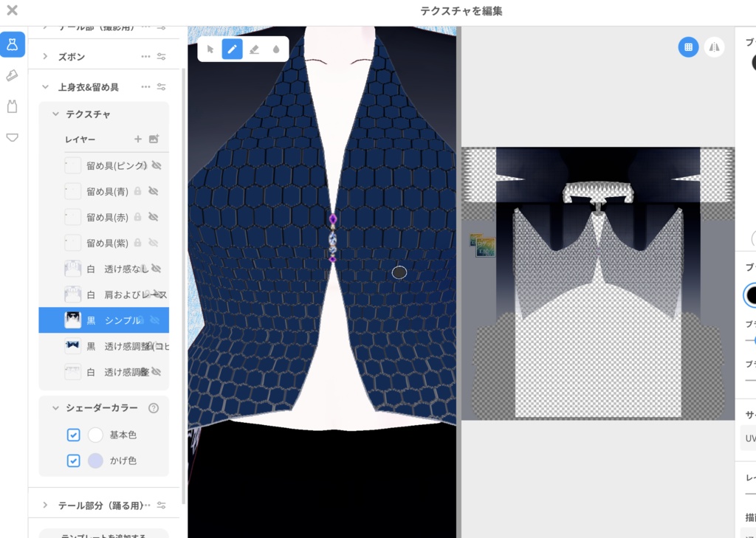Add a new layer with plus icon

coord(138,139)
